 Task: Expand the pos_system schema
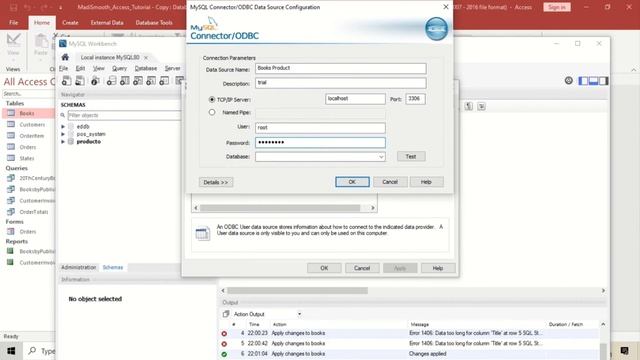pos(63,134)
